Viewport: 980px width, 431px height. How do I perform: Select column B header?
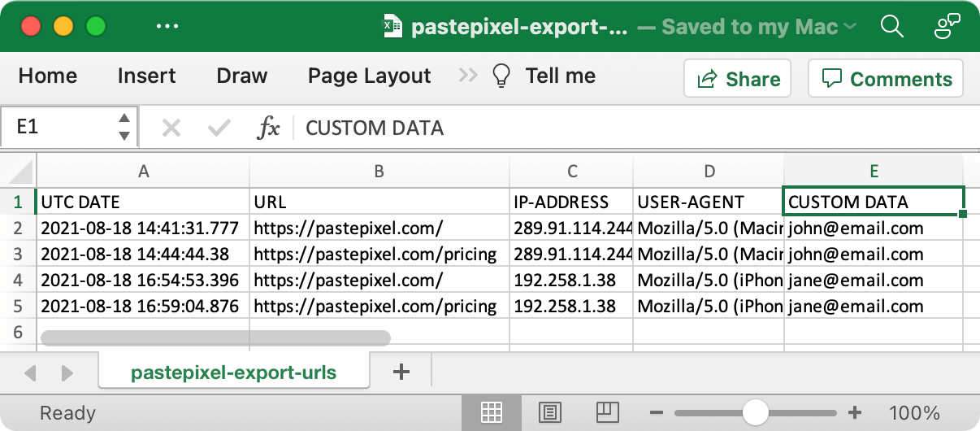pos(379,172)
